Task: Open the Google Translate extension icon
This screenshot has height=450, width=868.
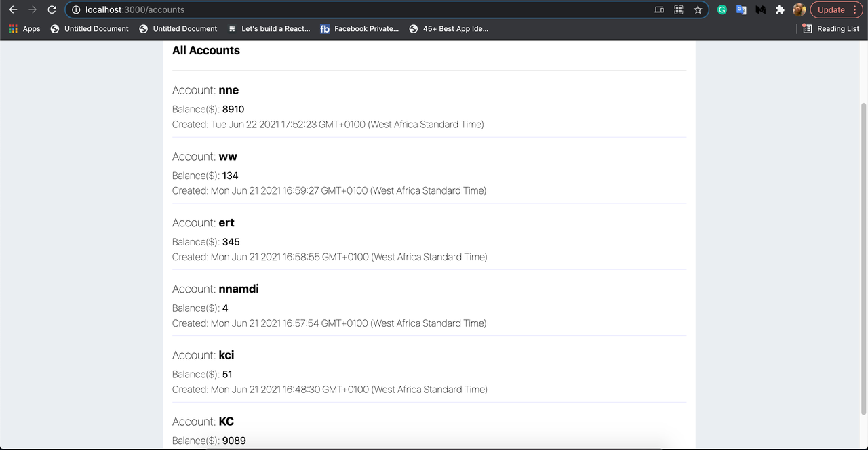Action: (x=741, y=9)
